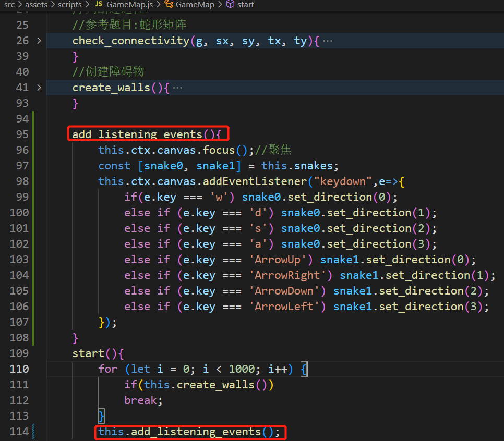The width and height of the screenshot is (504, 441).
Task: Click the GameMap class symbol icon
Action: point(169,5)
